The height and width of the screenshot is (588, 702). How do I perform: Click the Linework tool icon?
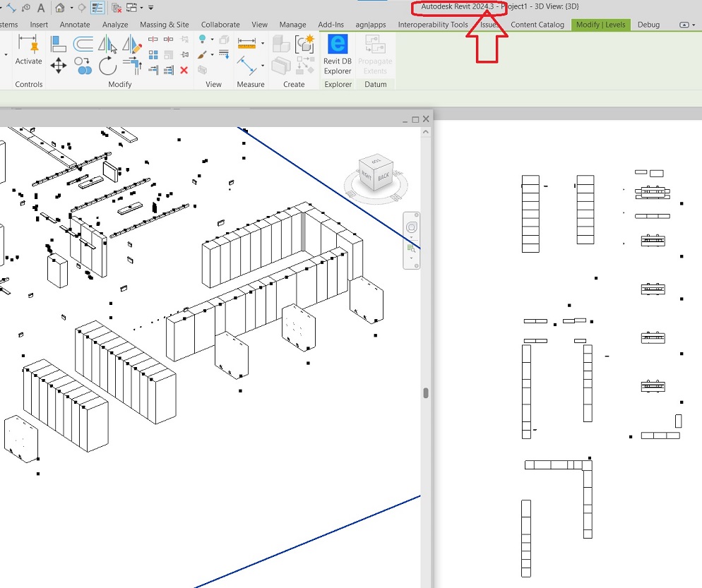click(x=224, y=55)
